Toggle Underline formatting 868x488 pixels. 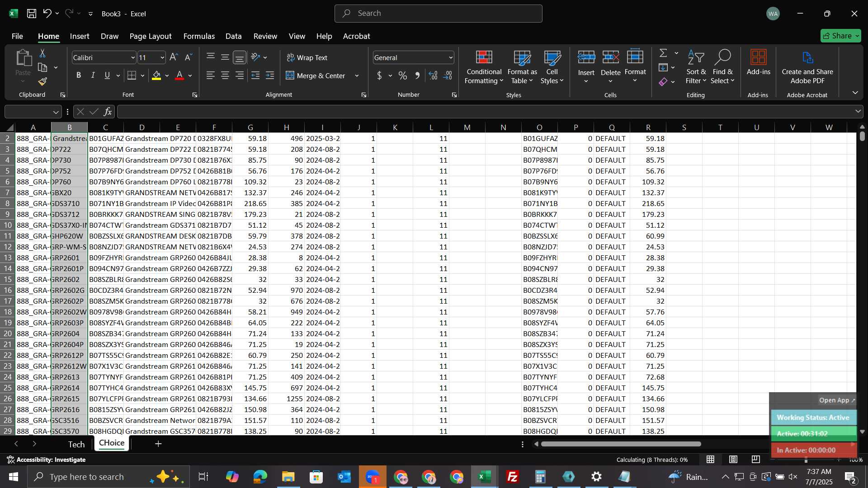(107, 75)
